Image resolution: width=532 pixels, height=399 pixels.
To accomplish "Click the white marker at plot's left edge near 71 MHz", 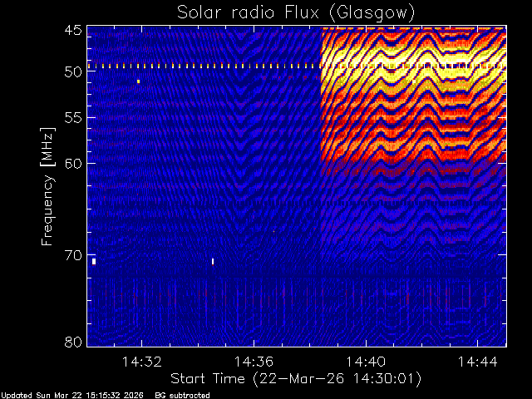I will (x=94, y=262).
